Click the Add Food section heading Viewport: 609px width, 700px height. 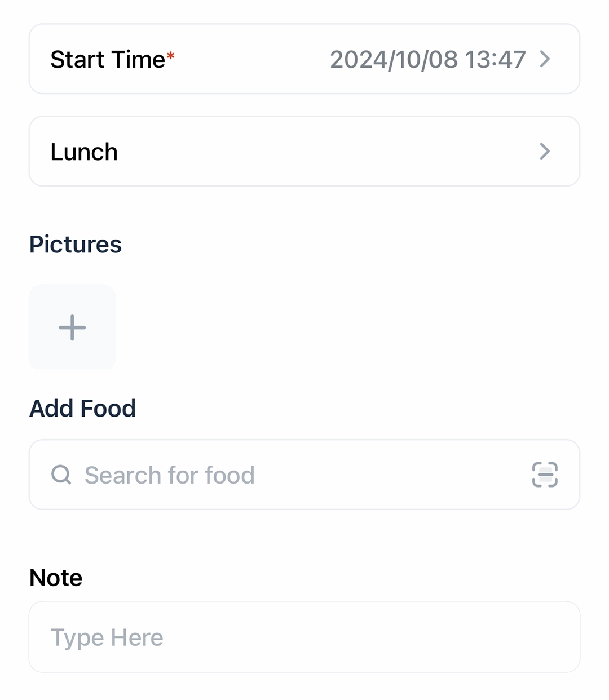click(x=83, y=408)
